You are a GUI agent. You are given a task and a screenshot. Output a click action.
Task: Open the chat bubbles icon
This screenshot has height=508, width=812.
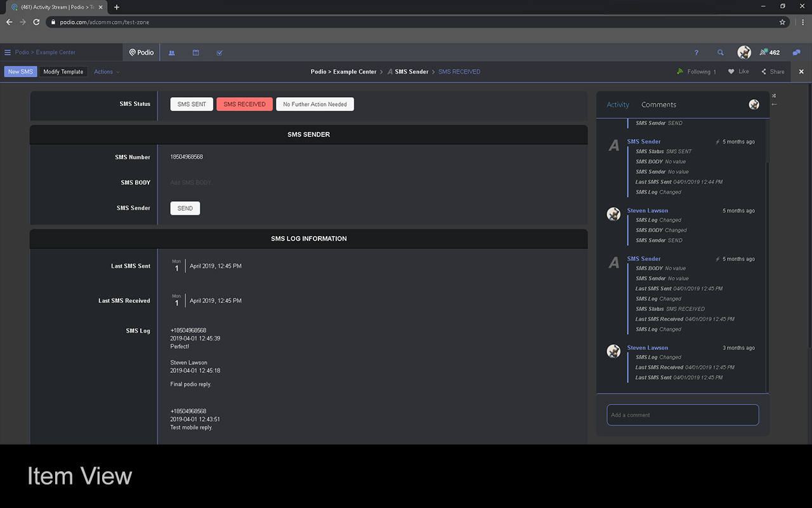click(x=797, y=53)
